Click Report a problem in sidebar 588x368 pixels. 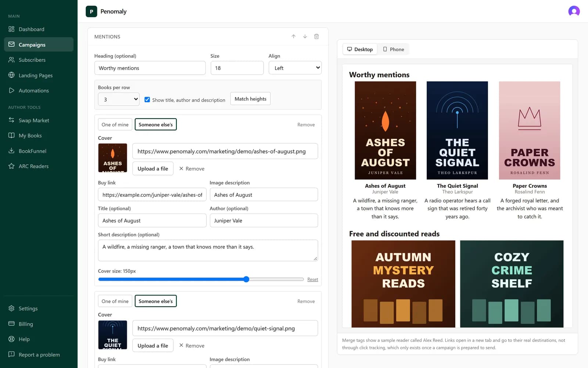[x=39, y=354]
